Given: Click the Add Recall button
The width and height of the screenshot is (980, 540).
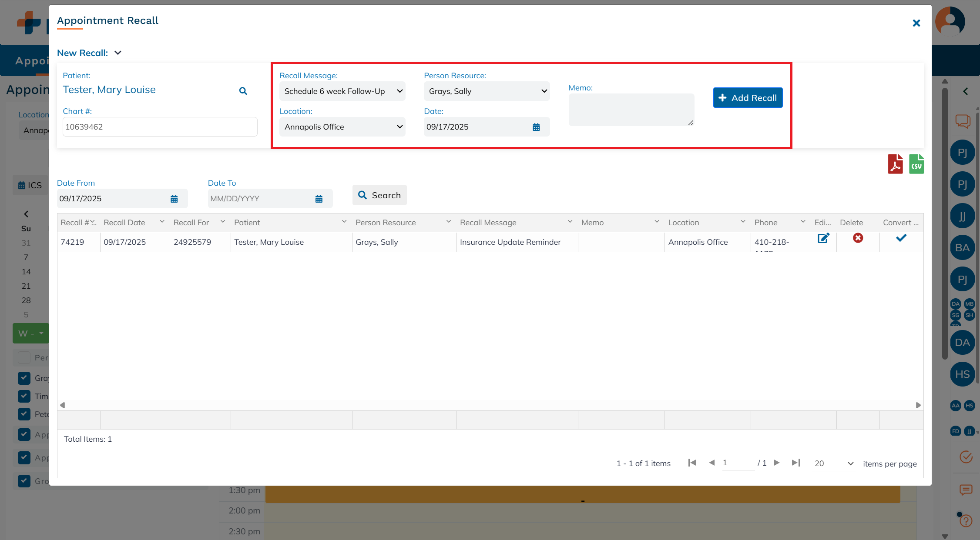Looking at the screenshot, I should (748, 98).
